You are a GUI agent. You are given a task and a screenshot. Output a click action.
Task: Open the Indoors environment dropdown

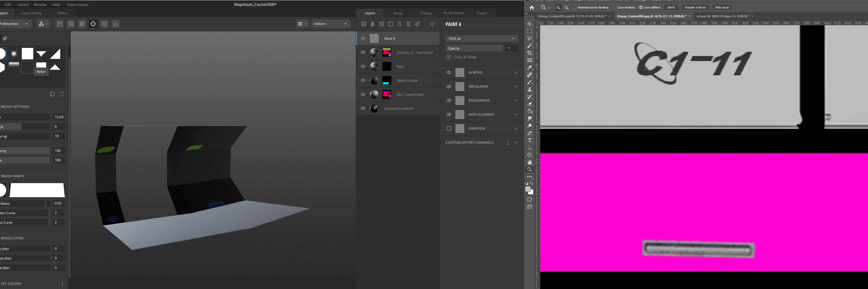[331, 24]
